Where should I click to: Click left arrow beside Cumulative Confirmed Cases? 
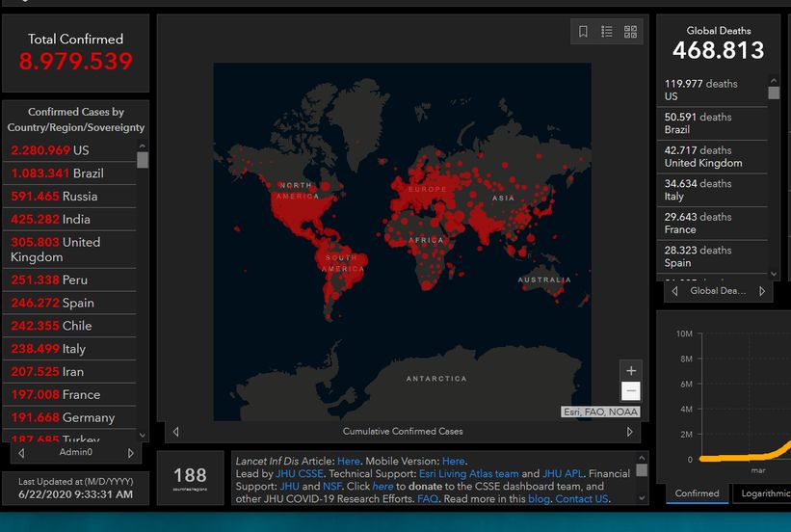point(175,432)
